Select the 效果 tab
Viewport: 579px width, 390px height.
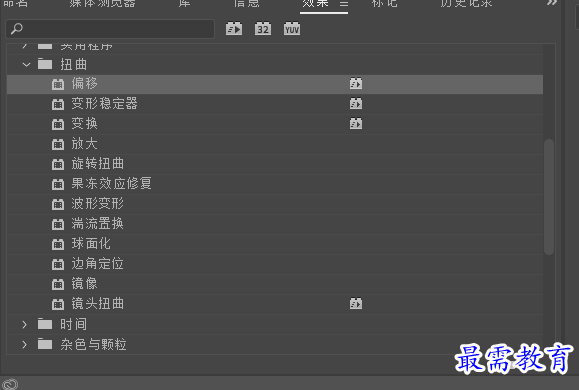[315, 3]
